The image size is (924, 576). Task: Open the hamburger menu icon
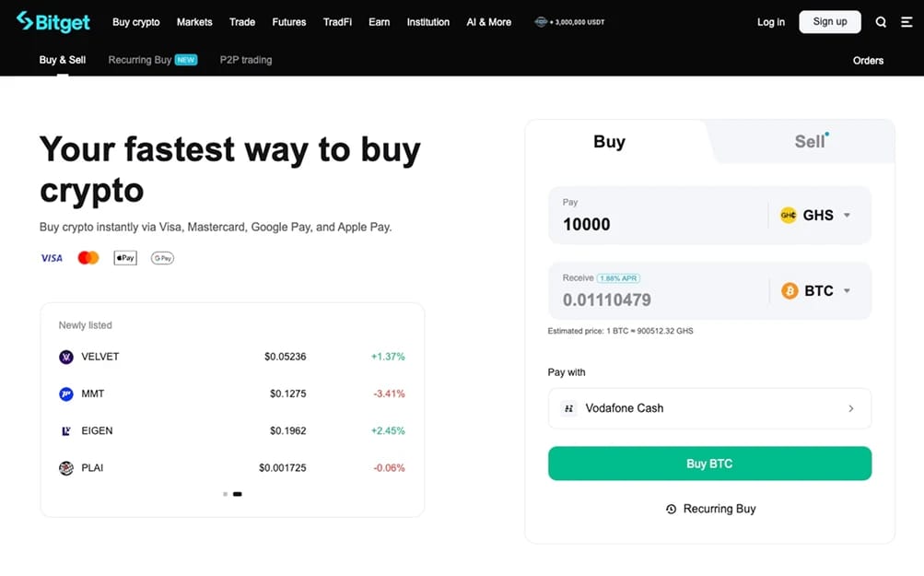coord(906,22)
